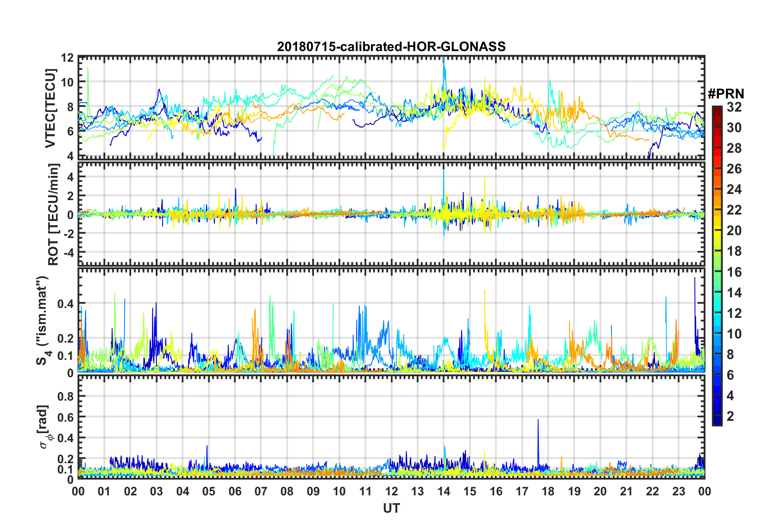Click x-axis tick label 23

pyautogui.click(x=678, y=491)
